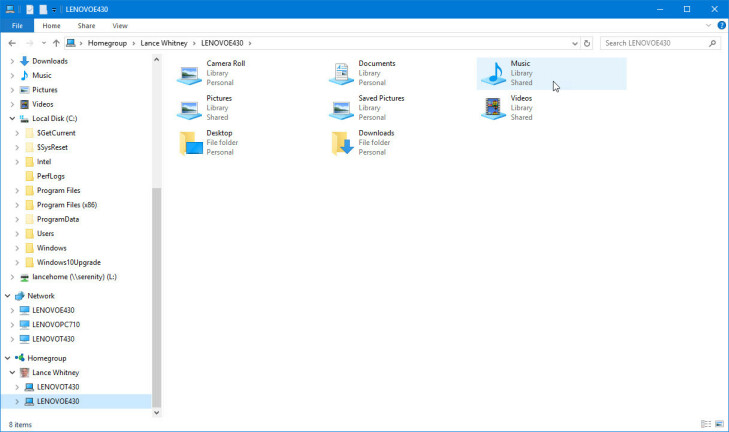Screen dimensions: 729x432
Task: Switch to large icons view in status bar
Action: click(719, 424)
